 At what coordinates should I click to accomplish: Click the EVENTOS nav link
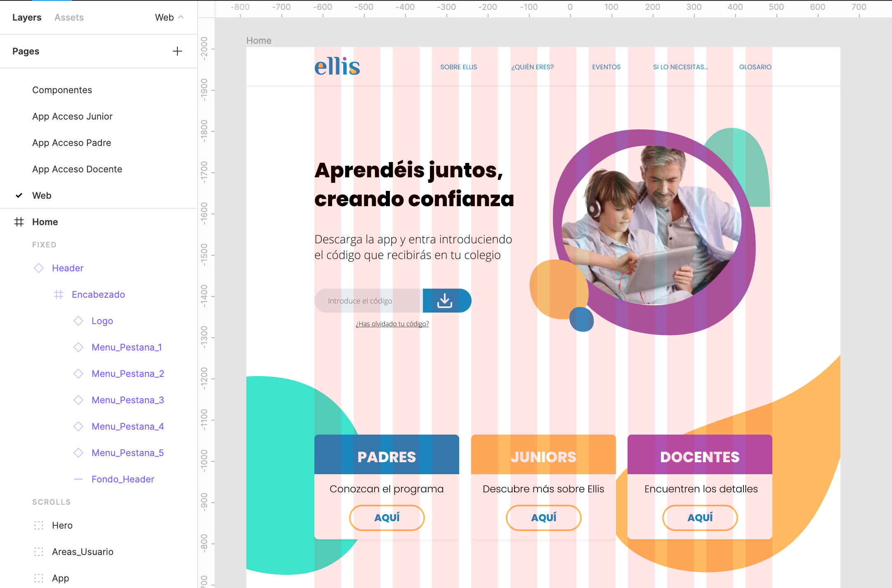606,67
